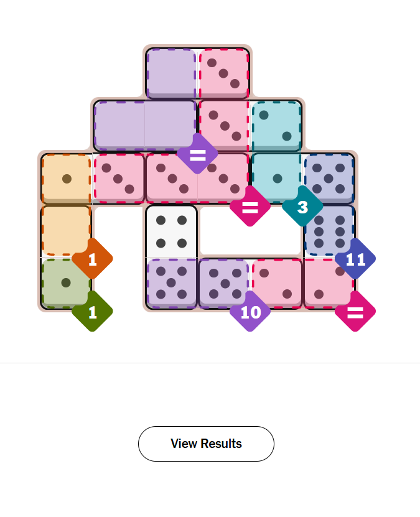The width and height of the screenshot is (420, 517).
Task: Click the orange tile with one pip
Action: click(67, 179)
